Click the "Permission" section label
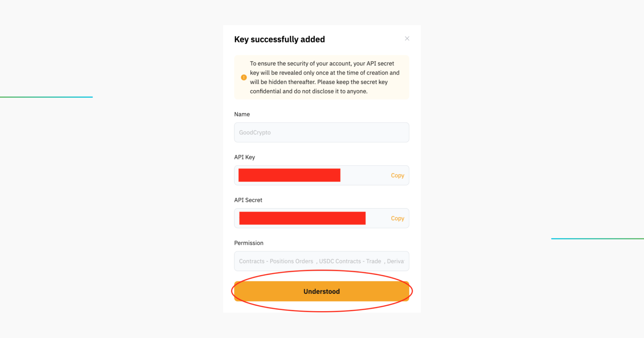This screenshot has width=644, height=338. point(249,243)
